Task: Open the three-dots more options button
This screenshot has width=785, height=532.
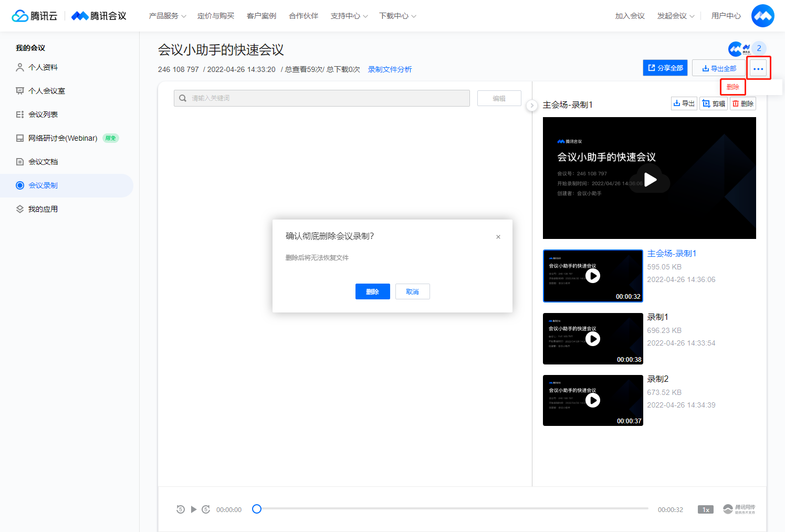Action: pyautogui.click(x=758, y=68)
